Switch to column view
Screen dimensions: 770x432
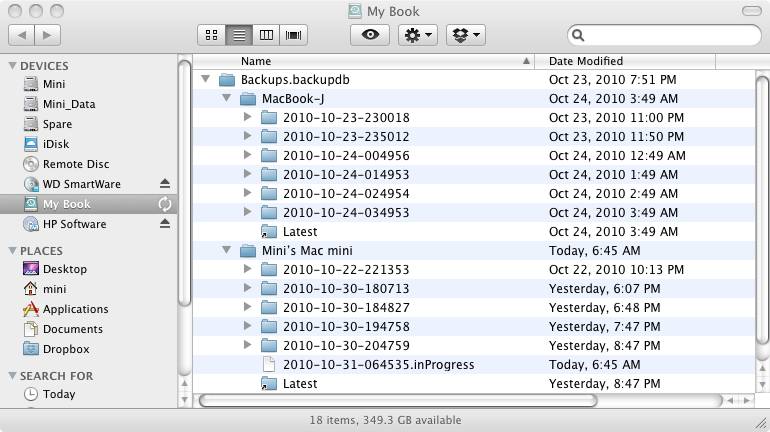point(266,35)
